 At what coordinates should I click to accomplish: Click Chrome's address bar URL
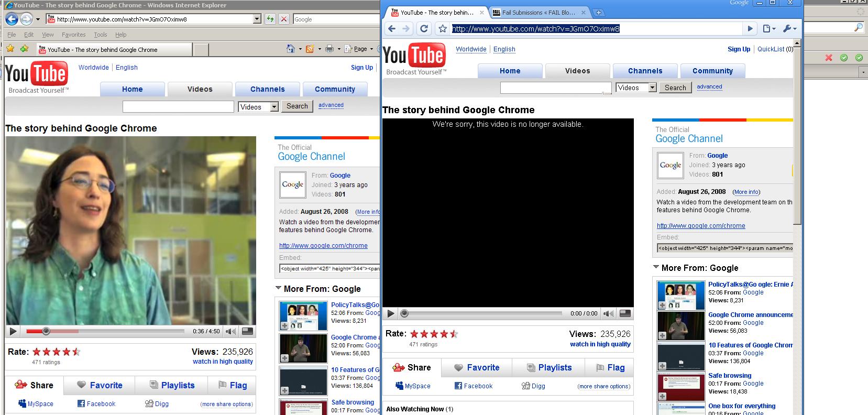point(535,29)
